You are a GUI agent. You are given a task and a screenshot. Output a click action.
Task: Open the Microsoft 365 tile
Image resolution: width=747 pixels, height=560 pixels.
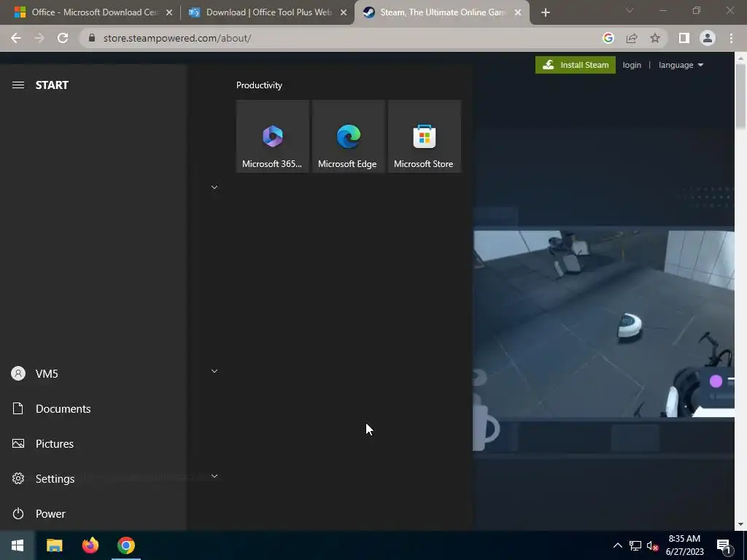coord(273,136)
